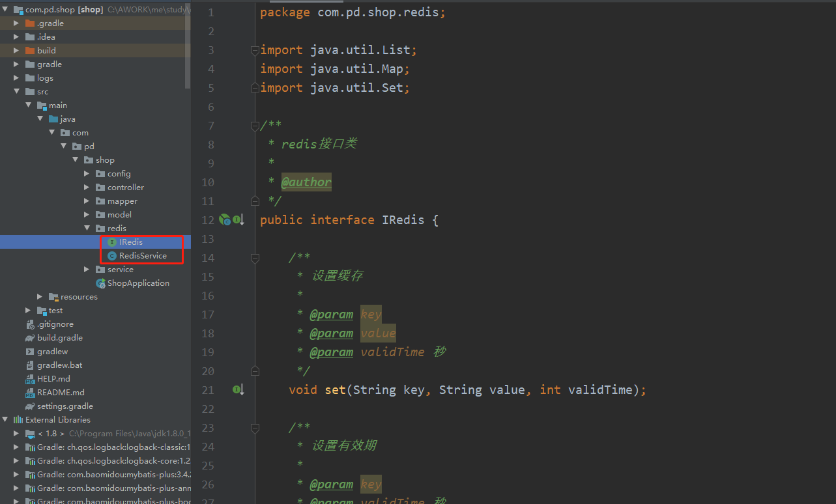Viewport: 836px width, 504px height.
Task: Click the settings.gradle file icon
Action: [x=30, y=406]
